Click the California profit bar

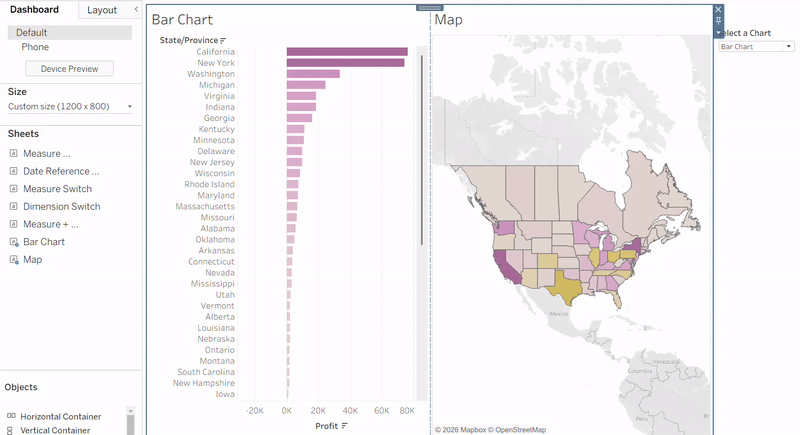pos(346,52)
